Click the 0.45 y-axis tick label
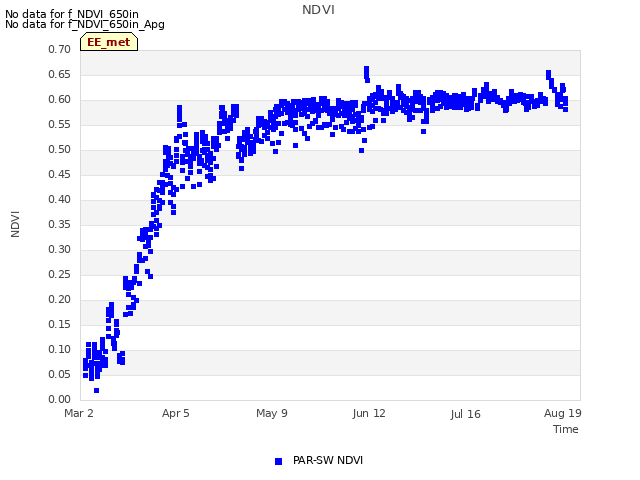The image size is (640, 480). pyautogui.click(x=60, y=174)
